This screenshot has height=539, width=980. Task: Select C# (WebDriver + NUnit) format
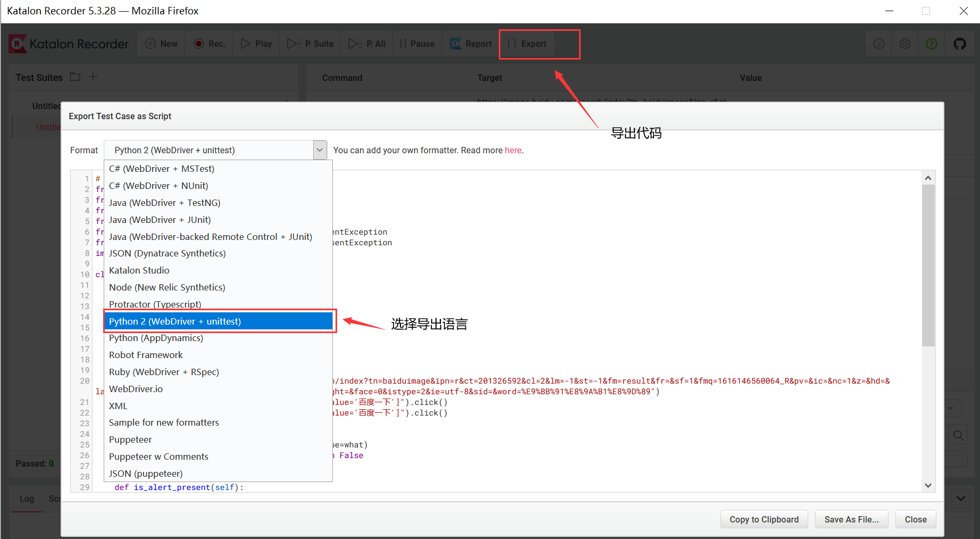(218, 186)
